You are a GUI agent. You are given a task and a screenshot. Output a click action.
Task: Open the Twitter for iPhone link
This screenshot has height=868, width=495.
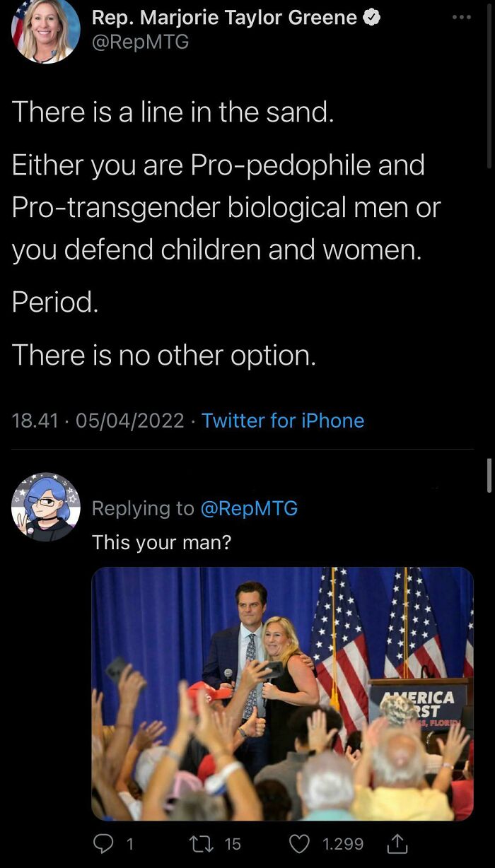pos(282,421)
